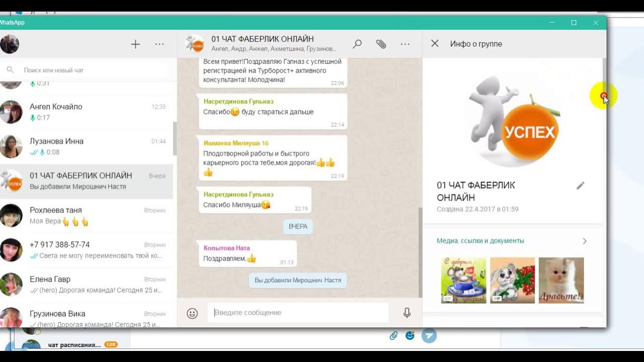Start a new chat with plus icon
Image resolution: width=644 pixels, height=362 pixels.
pos(135,44)
